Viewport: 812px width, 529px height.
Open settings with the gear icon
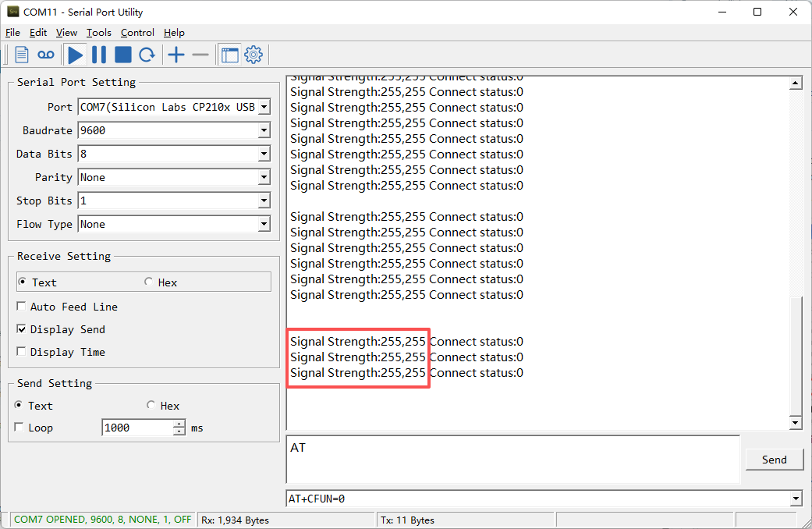point(254,55)
